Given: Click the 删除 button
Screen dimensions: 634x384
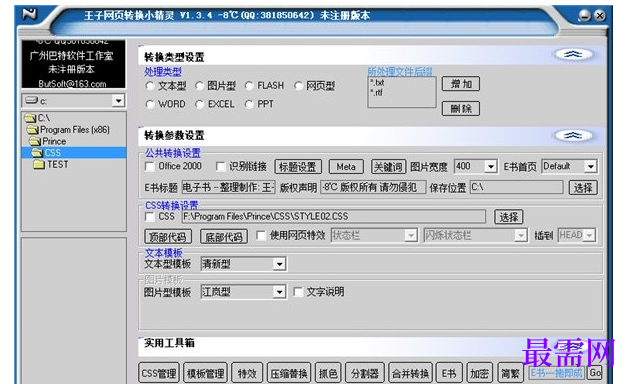Looking at the screenshot, I should tap(461, 108).
